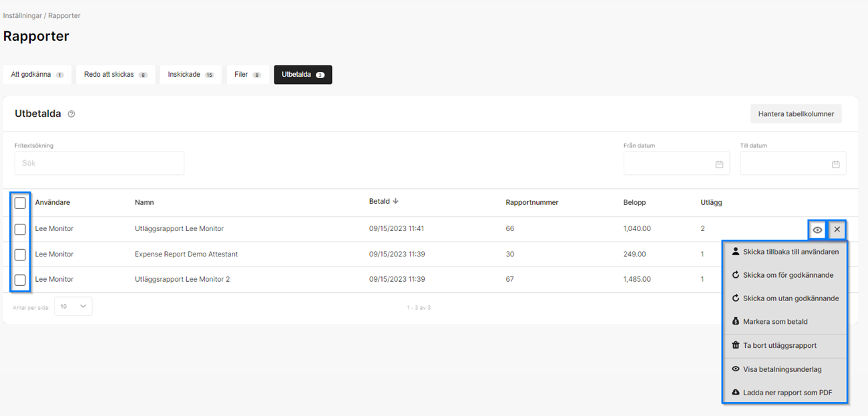
Task: Open the Till datum calendar icon
Action: point(835,164)
